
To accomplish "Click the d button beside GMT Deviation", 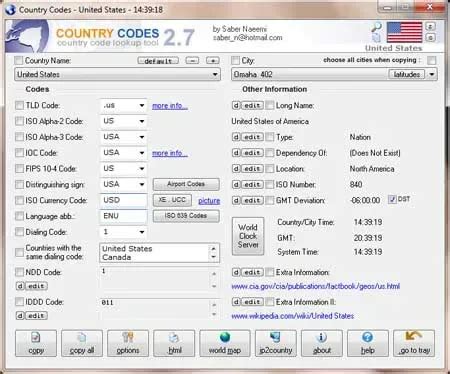I will pos(236,200).
